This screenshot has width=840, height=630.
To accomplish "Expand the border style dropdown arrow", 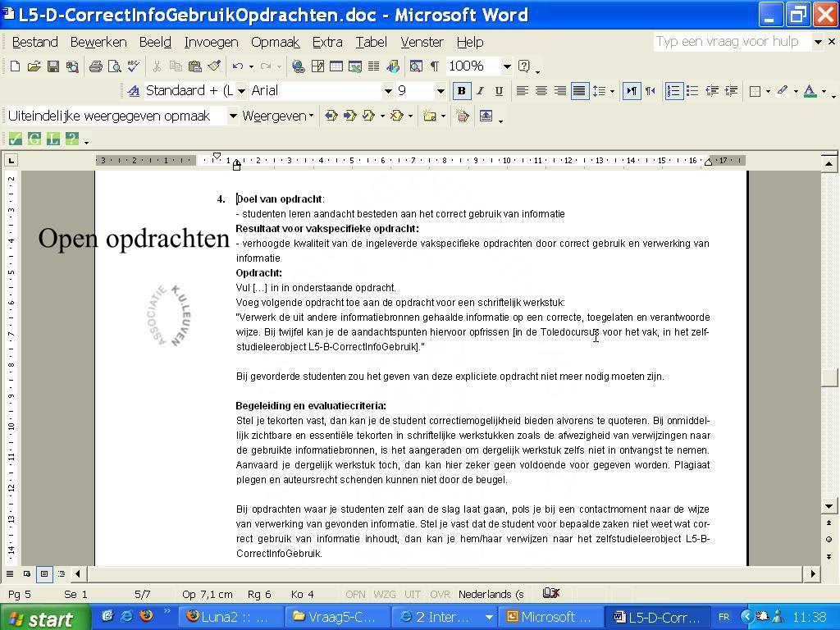I will click(768, 91).
